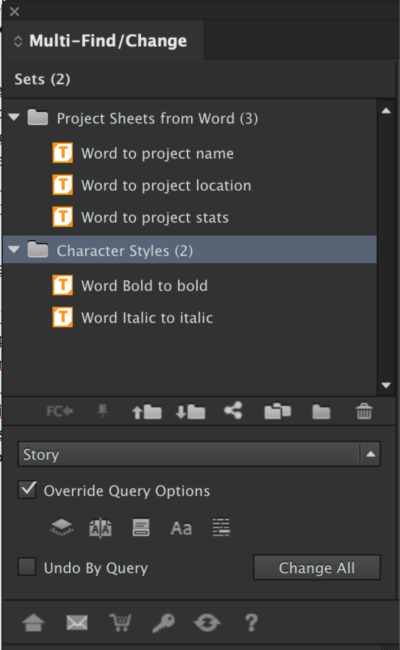Click the pin icon in toolbar
Screen dimensions: 400x650
(x=102, y=411)
